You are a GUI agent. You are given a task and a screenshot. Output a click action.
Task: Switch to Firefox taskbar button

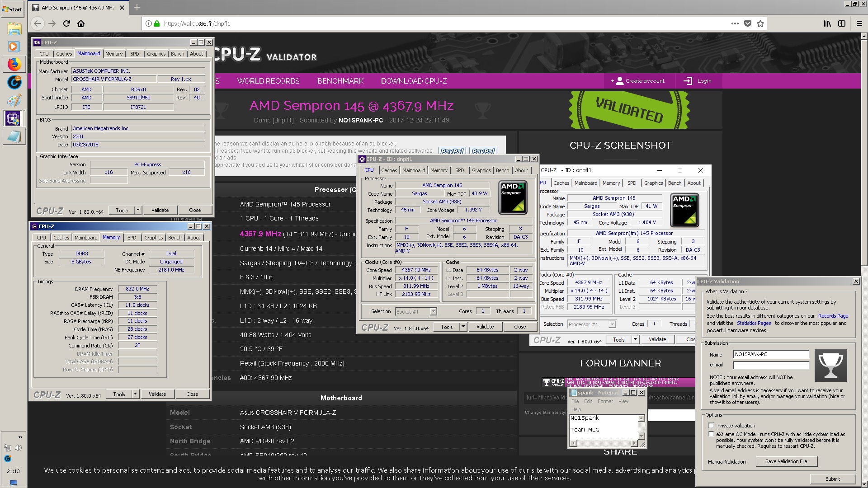pyautogui.click(x=14, y=65)
